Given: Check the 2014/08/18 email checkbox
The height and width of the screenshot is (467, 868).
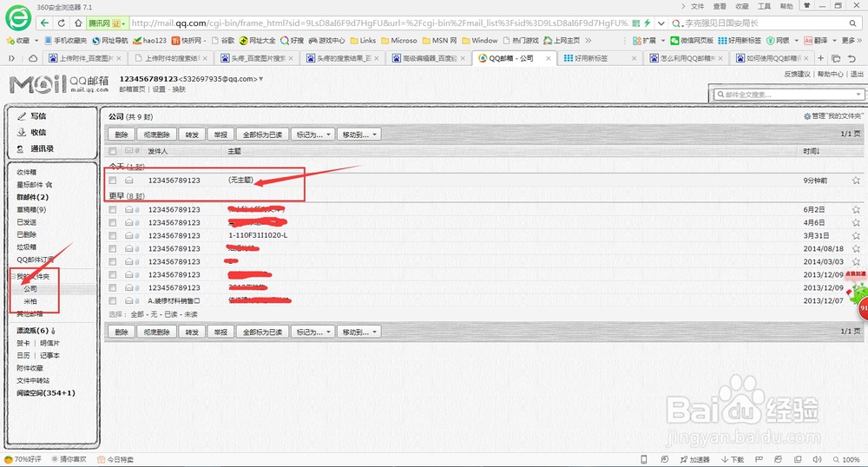Looking at the screenshot, I should coord(113,249).
